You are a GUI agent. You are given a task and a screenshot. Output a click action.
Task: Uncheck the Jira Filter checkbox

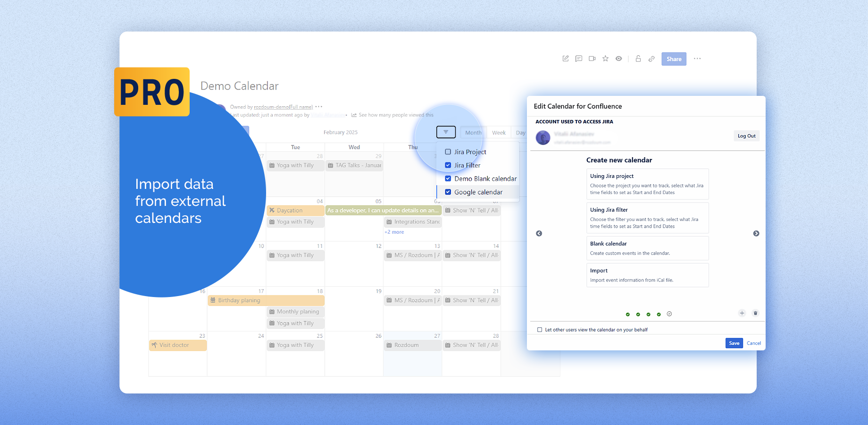tap(448, 165)
